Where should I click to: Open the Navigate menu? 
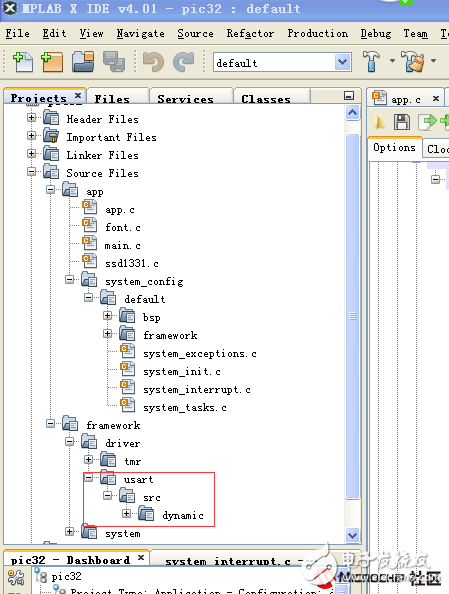point(141,34)
